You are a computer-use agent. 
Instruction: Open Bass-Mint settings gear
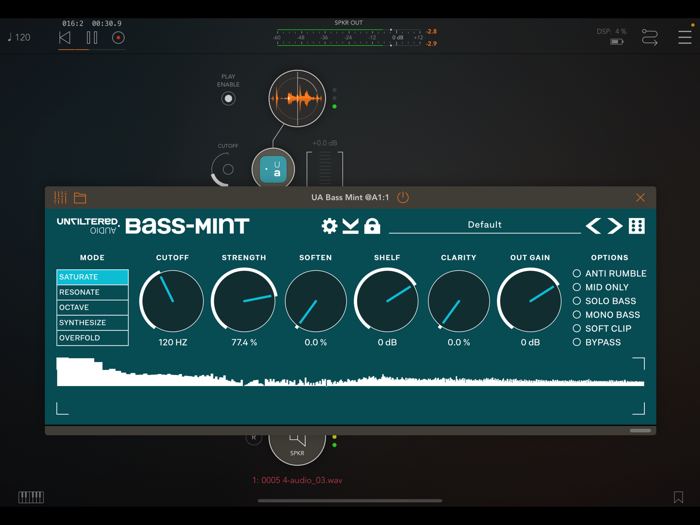pyautogui.click(x=329, y=226)
